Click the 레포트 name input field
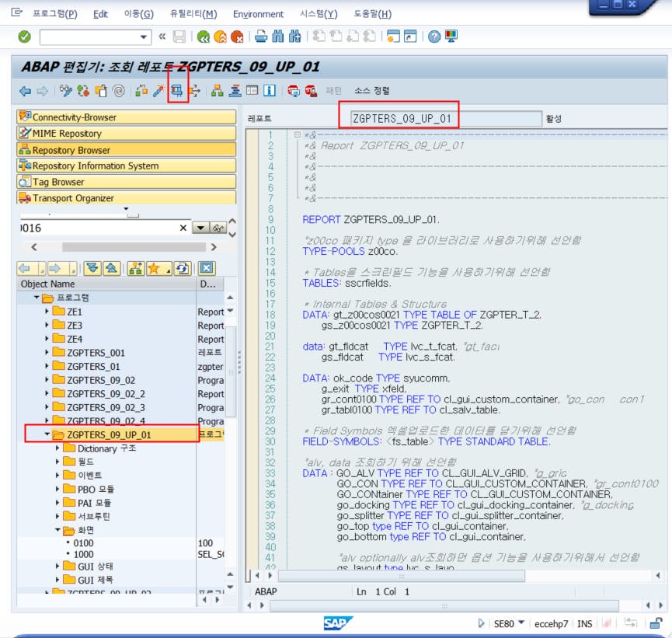The image size is (672, 638). coord(446,118)
